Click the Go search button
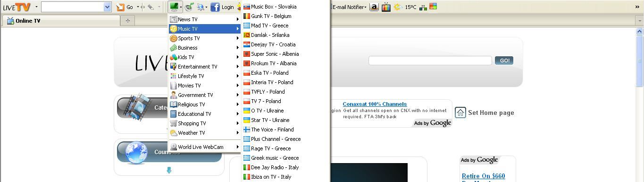The image size is (644, 182). pyautogui.click(x=125, y=7)
